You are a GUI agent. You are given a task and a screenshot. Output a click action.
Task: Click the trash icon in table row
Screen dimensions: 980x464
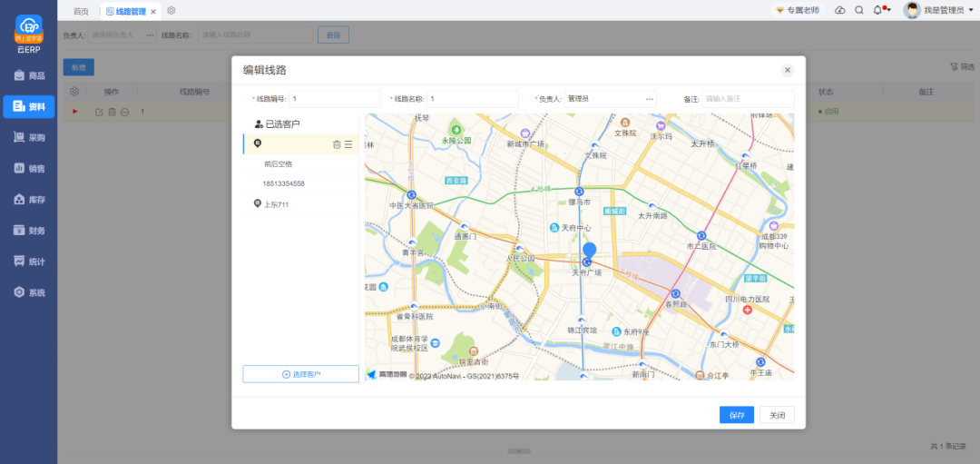pyautogui.click(x=112, y=112)
